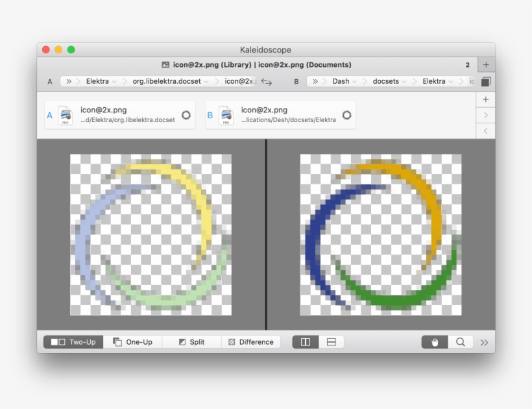Screen dimensions: 532x409
Task: Toggle horizontal stacked layout
Action: [x=331, y=341]
